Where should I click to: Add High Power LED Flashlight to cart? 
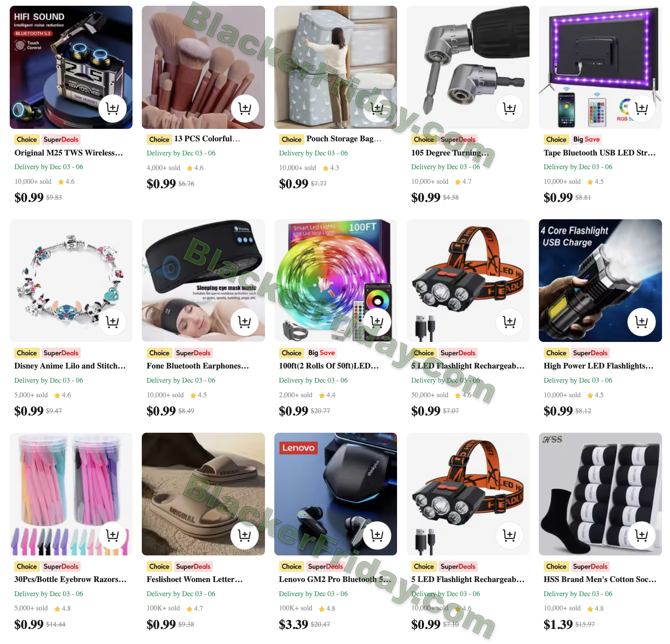642,322
